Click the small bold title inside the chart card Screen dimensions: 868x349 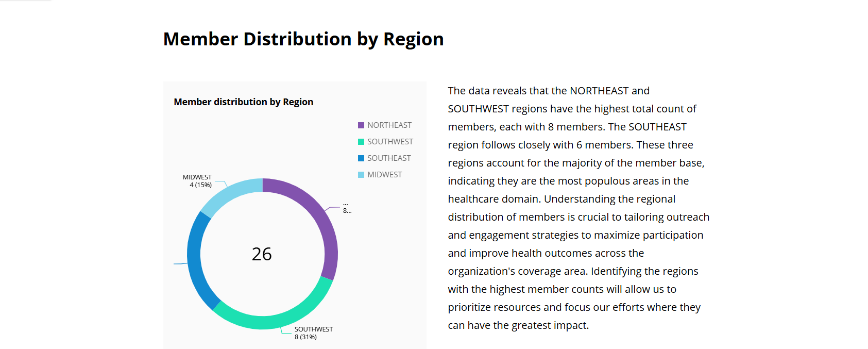(243, 102)
